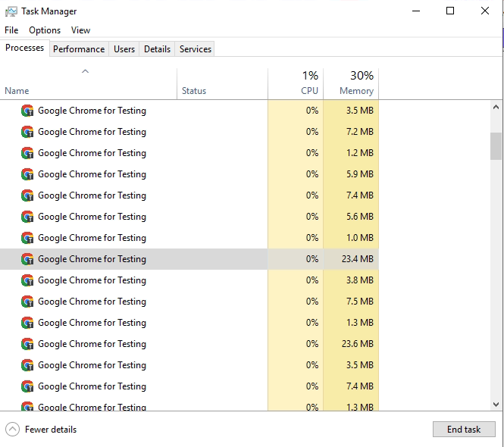Click the scrollbar down arrow in the process list
This screenshot has height=447, width=504.
coord(496,405)
